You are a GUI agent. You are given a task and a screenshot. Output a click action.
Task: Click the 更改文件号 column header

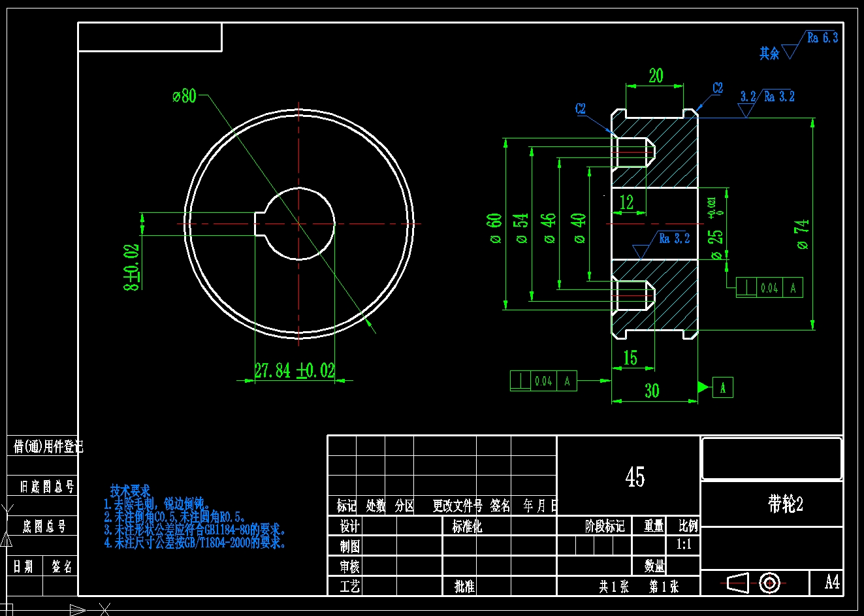click(457, 506)
